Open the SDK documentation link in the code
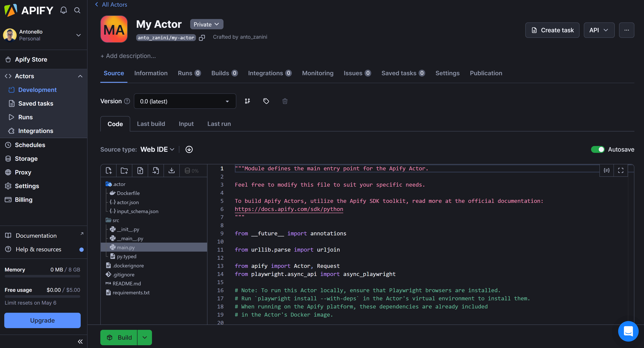The image size is (644, 348). click(x=289, y=209)
